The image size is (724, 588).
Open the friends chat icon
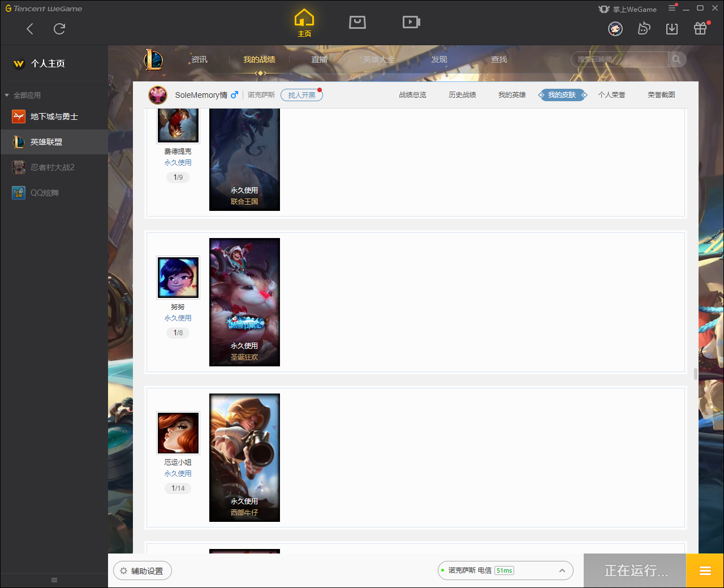click(644, 28)
